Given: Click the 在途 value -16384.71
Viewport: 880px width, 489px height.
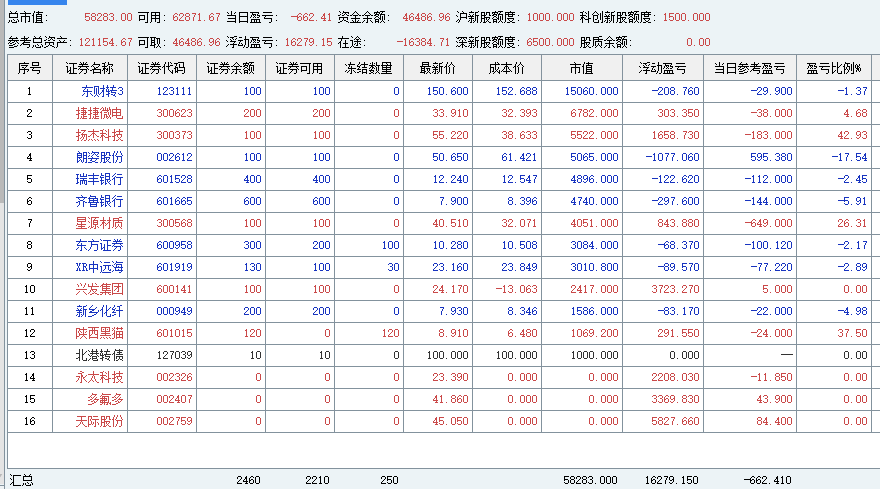Looking at the screenshot, I should (423, 42).
